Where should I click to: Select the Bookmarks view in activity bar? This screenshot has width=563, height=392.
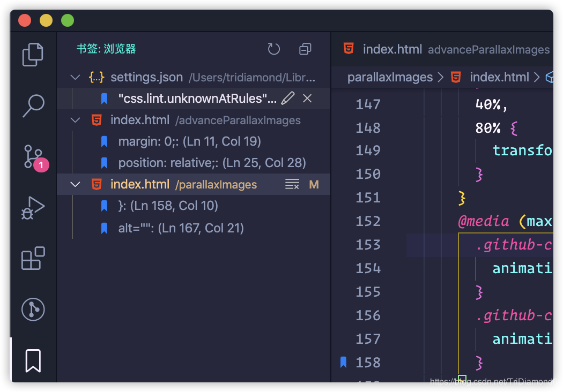[33, 360]
